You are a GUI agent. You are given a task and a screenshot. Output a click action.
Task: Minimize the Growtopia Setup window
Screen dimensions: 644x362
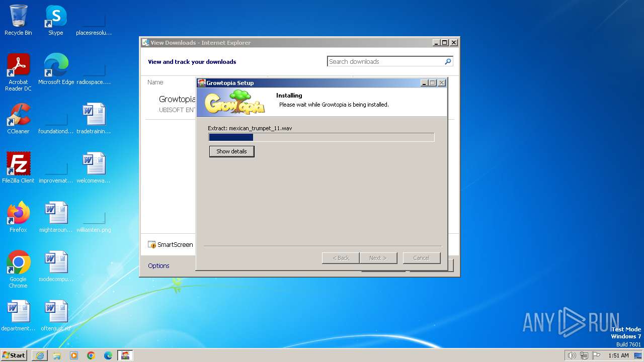[424, 83]
